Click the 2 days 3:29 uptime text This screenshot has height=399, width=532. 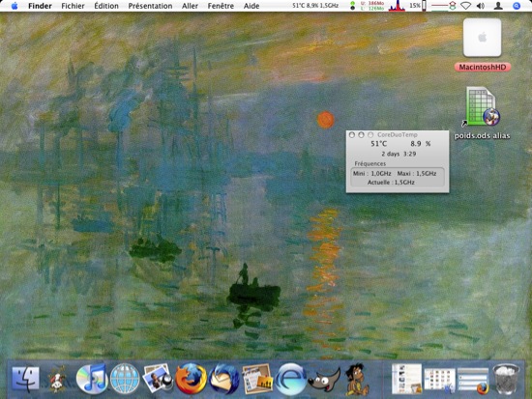click(399, 154)
